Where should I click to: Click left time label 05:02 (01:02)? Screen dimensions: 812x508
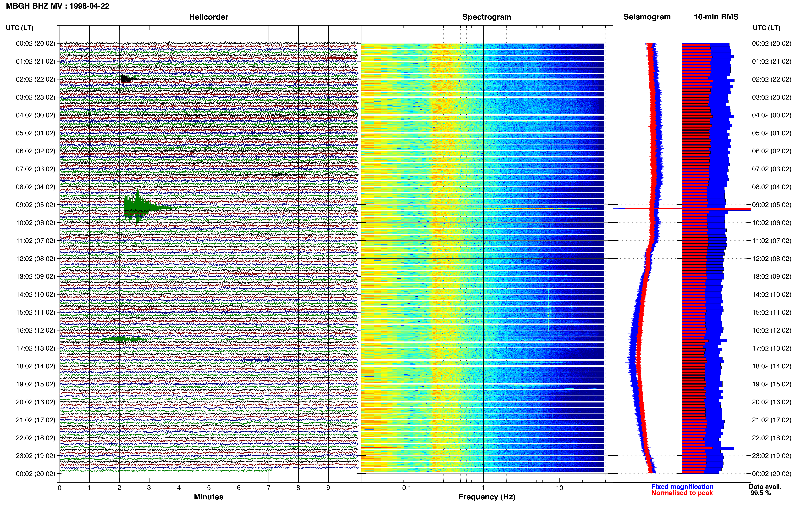36,133
